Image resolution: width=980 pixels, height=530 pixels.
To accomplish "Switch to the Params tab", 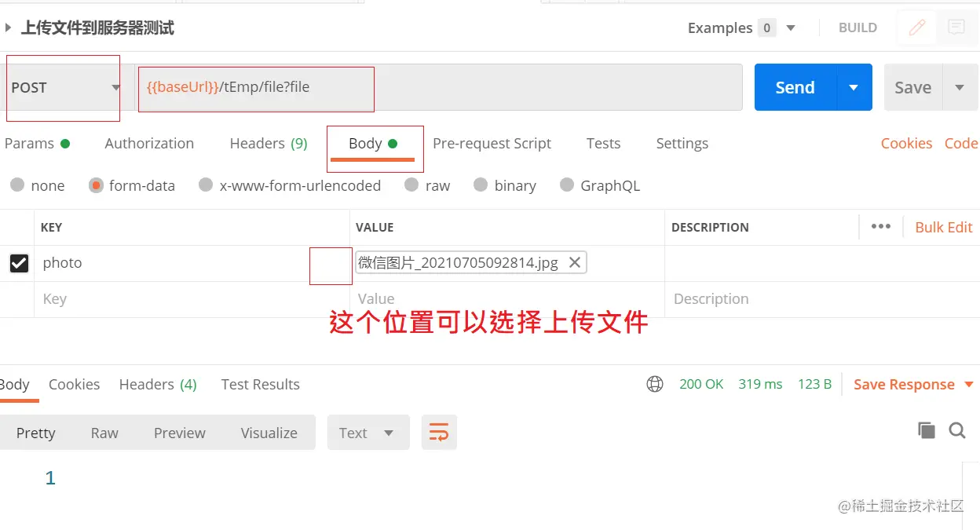I will [x=37, y=143].
